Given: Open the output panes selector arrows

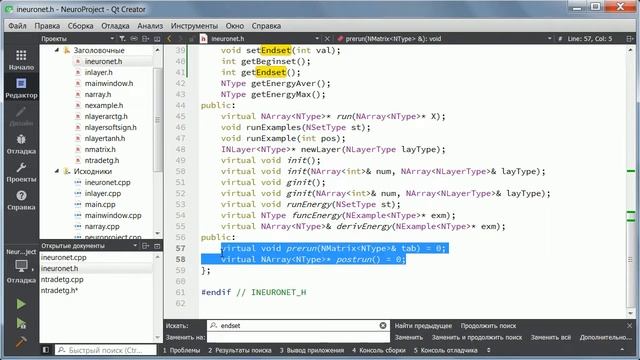Looking at the screenshot, I should 489,350.
